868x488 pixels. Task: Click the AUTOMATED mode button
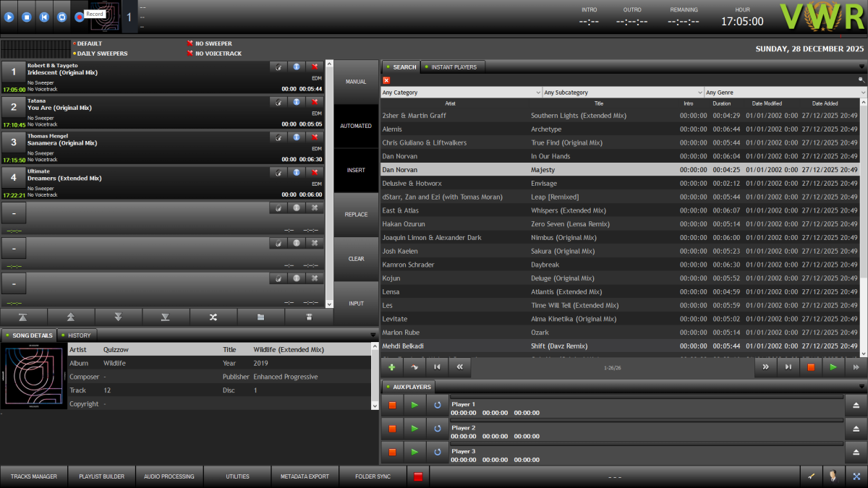click(x=355, y=126)
